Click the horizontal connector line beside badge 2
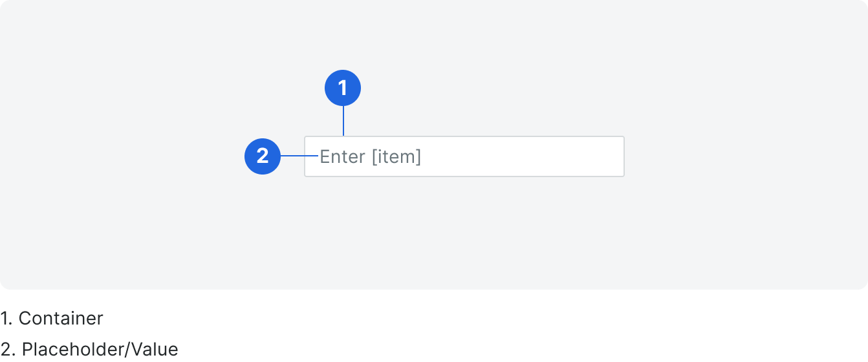The width and height of the screenshot is (868, 362). (300, 156)
